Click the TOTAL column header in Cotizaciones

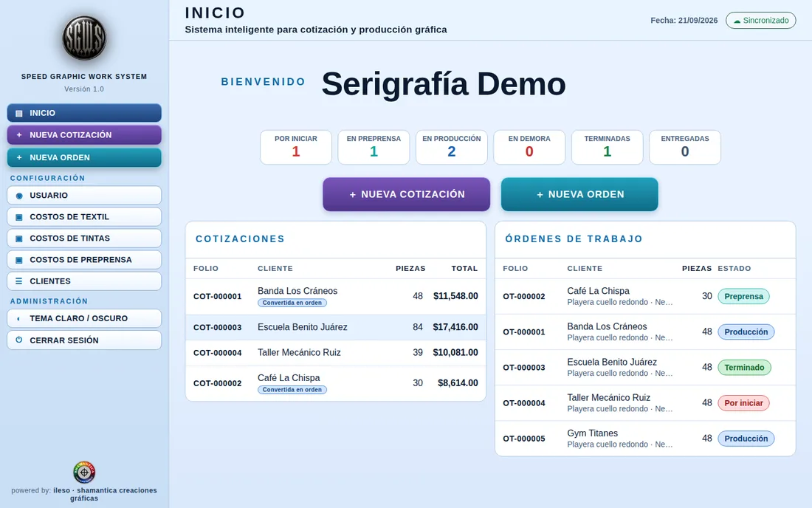464,269
